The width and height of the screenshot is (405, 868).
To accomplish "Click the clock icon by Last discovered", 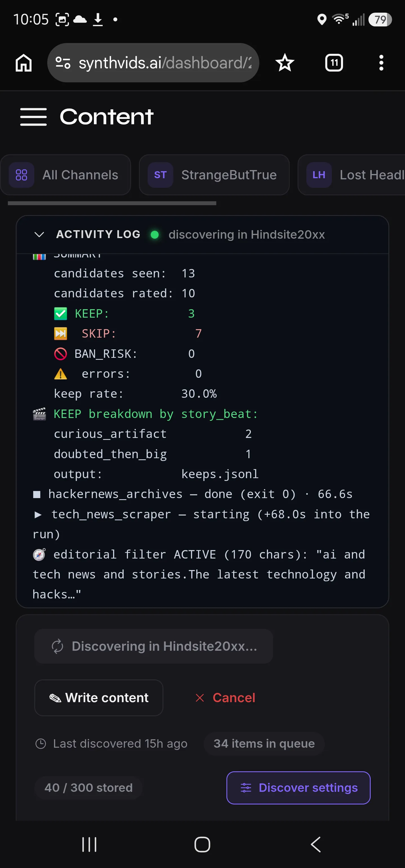I will tap(41, 744).
